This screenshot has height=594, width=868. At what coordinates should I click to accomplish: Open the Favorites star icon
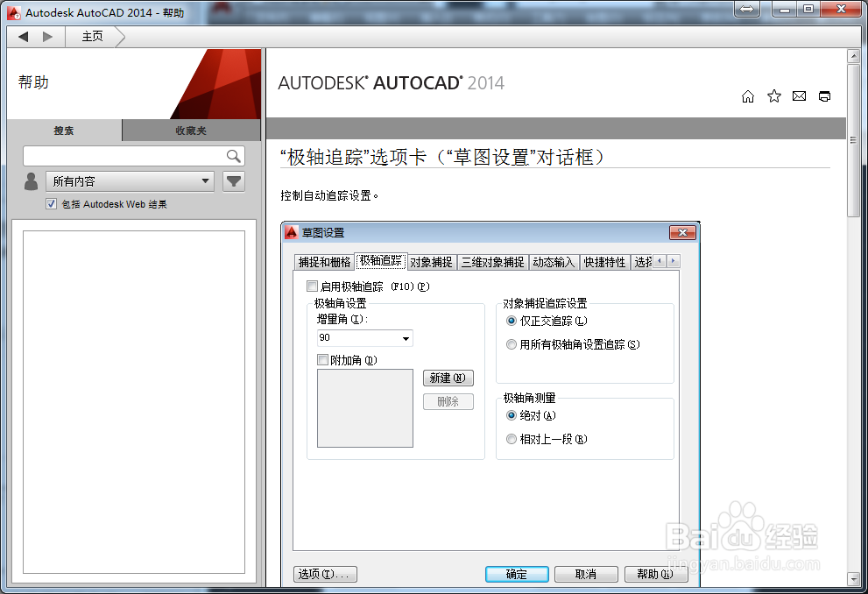pyautogui.click(x=773, y=96)
